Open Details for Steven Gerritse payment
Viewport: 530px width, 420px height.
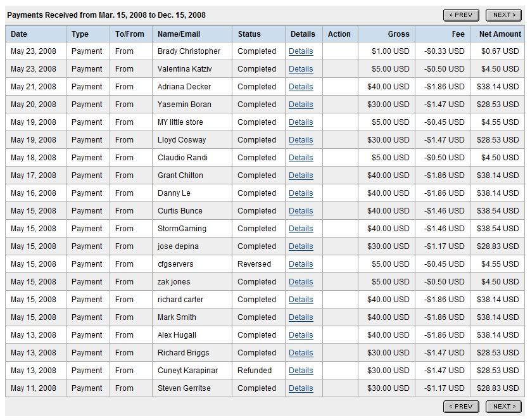pos(301,388)
